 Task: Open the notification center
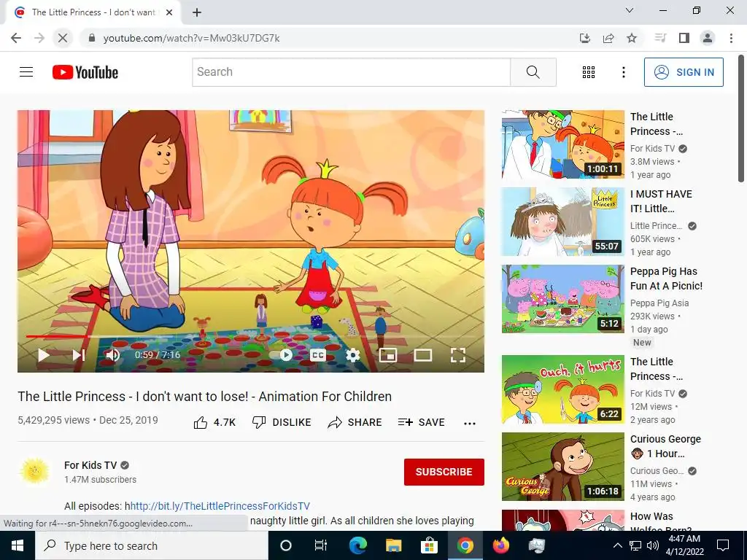pos(723,545)
